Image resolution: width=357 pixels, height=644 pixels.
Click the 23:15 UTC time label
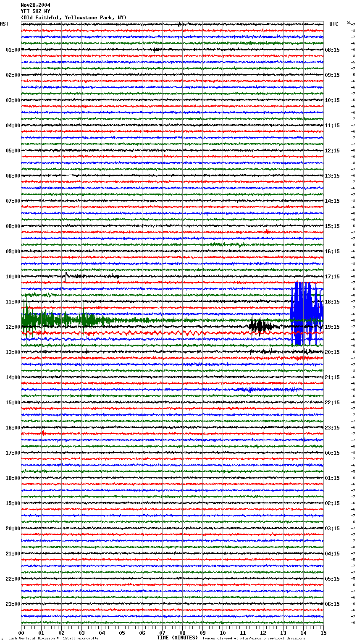tap(332, 428)
